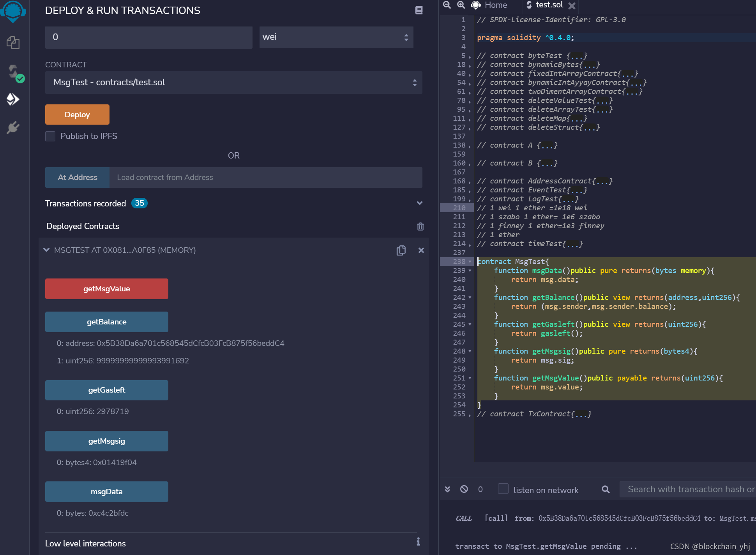Clear the terminal with the ban icon
Viewport: 756px width, 555px height.
click(x=464, y=489)
